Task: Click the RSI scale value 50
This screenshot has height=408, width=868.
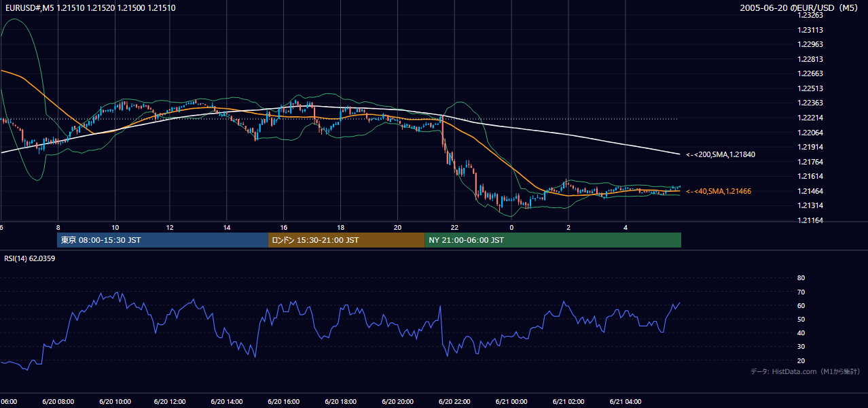Action: pos(801,319)
